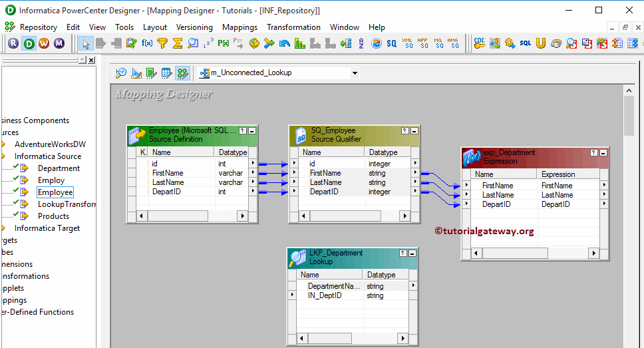Open the m_Unconnected_Lookup mapping dropdown
Image resolution: width=644 pixels, height=348 pixels.
(355, 73)
